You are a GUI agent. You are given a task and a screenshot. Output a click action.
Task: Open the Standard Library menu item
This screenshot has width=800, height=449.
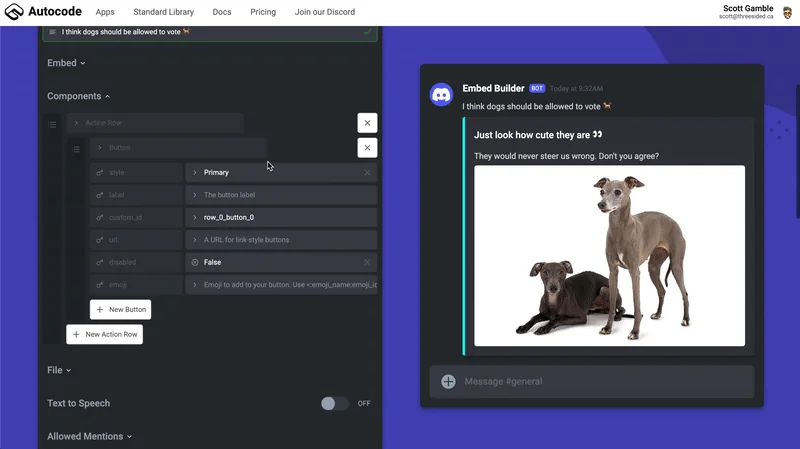(163, 12)
